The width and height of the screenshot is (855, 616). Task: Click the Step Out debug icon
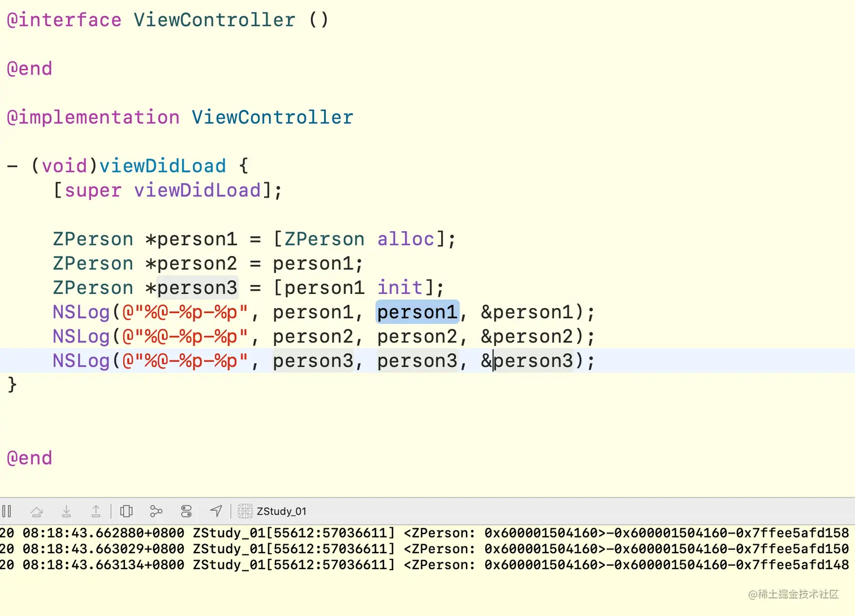point(96,511)
